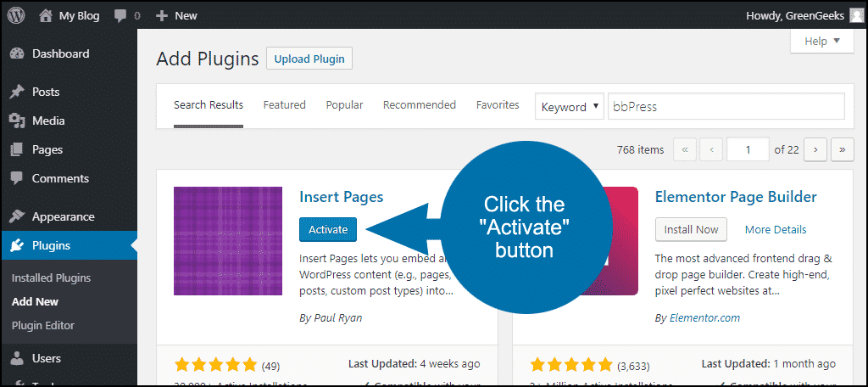The height and width of the screenshot is (387, 868).
Task: Open the Elementor.com author link
Action: point(704,318)
